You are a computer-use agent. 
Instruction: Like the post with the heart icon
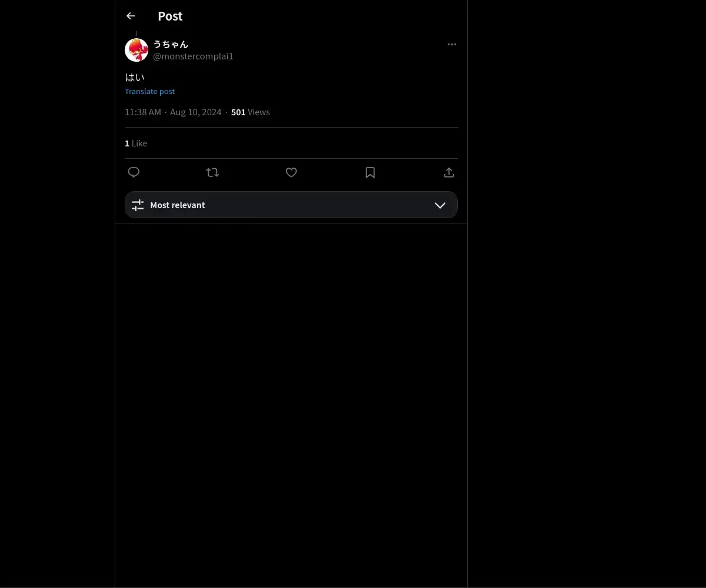coord(291,172)
